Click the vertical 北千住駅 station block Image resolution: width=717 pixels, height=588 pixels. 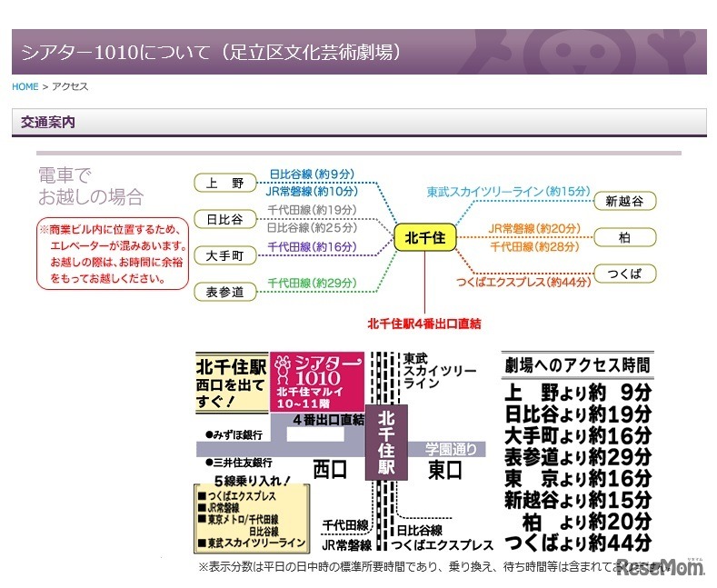(386, 443)
